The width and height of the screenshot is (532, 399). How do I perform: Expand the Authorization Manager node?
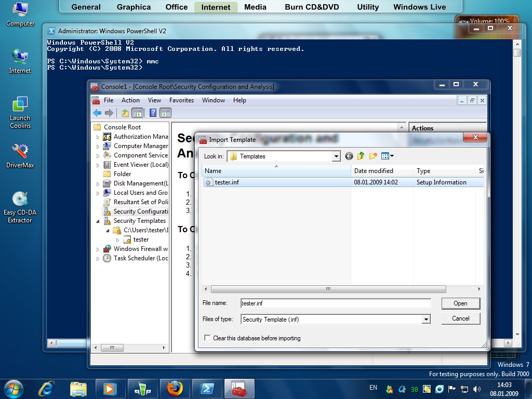click(98, 137)
